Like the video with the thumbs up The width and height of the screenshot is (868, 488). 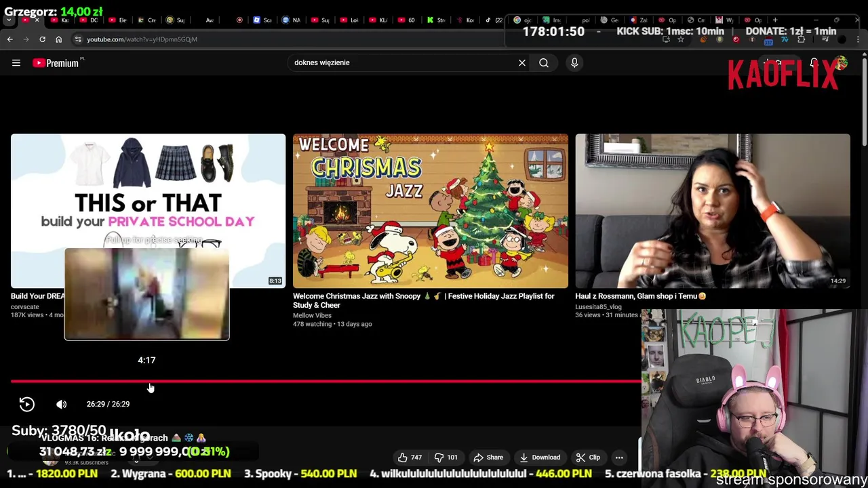point(410,457)
